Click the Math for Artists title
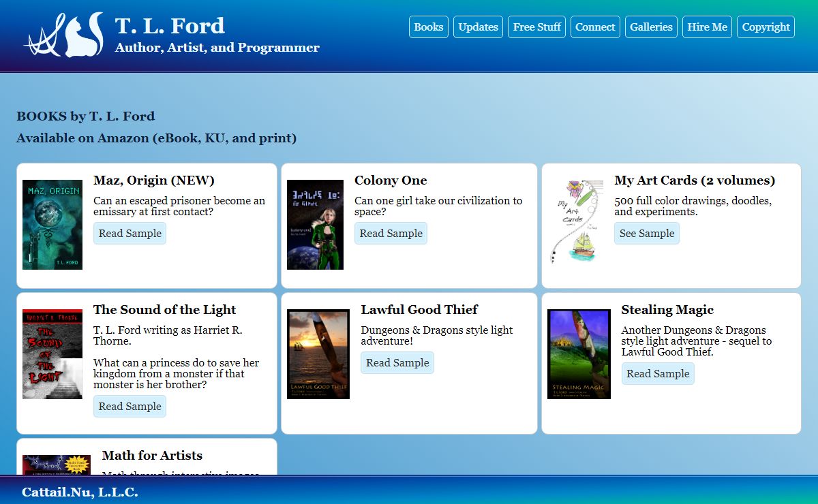Viewport: 818px width, 504px height. [x=152, y=456]
